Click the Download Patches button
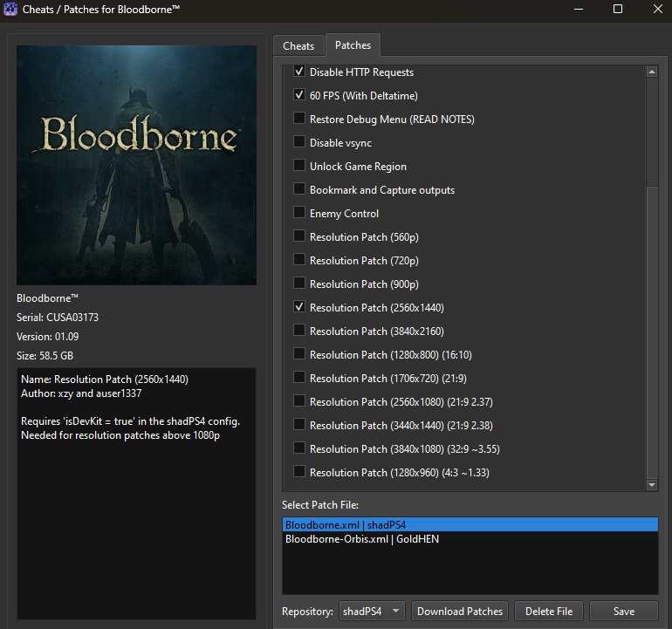Image resolution: width=672 pixels, height=629 pixels. (x=459, y=611)
